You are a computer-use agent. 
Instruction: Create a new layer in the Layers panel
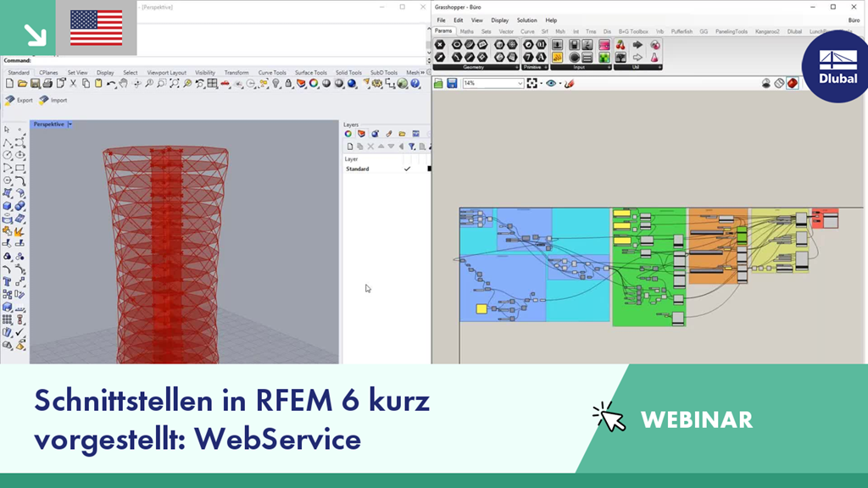click(x=350, y=146)
